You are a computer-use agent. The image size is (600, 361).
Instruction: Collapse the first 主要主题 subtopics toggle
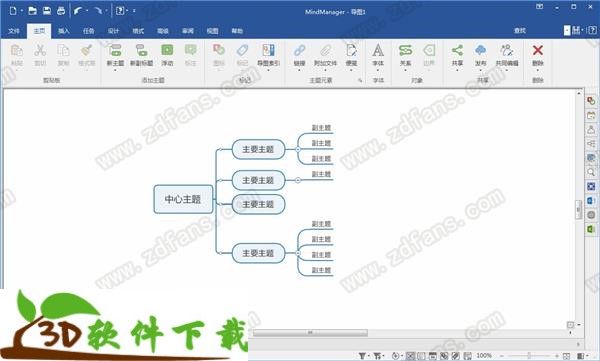[298, 149]
